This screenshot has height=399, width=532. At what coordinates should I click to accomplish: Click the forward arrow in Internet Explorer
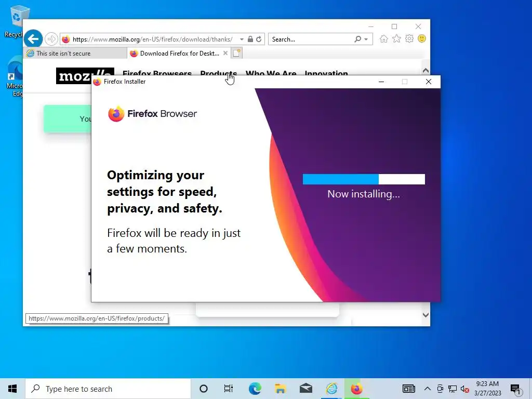tap(51, 39)
